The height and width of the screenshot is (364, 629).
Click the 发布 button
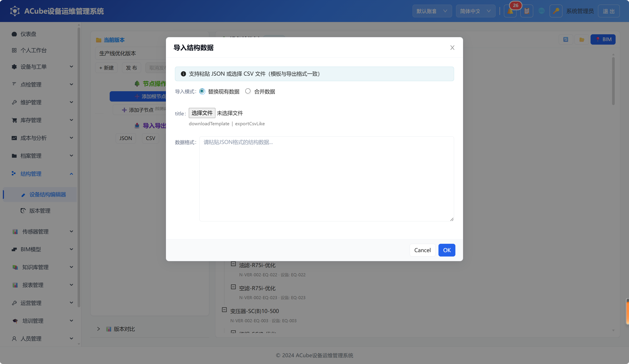click(131, 68)
